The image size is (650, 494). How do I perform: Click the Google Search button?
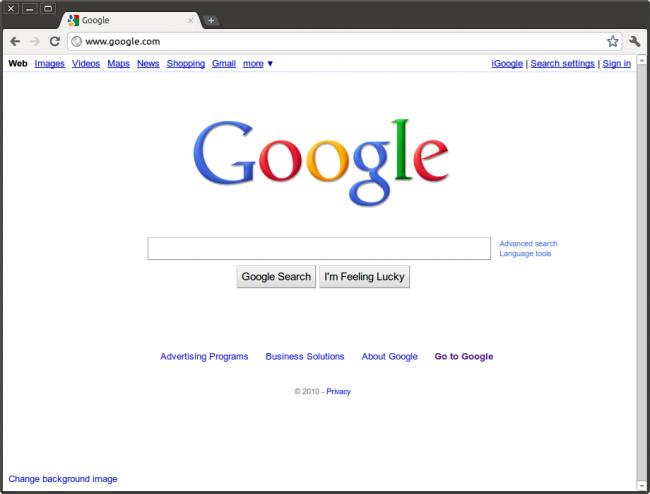pyautogui.click(x=276, y=276)
